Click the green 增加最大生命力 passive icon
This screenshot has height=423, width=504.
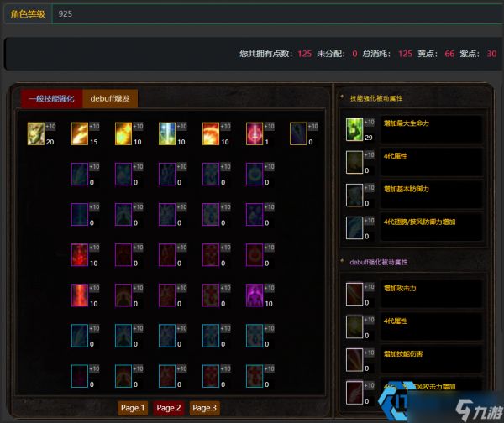[x=354, y=129]
